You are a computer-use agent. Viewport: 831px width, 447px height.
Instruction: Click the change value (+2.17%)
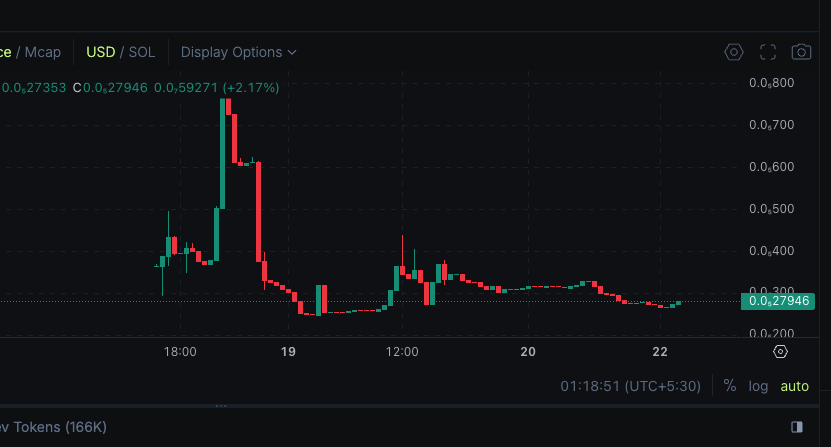click(251, 87)
